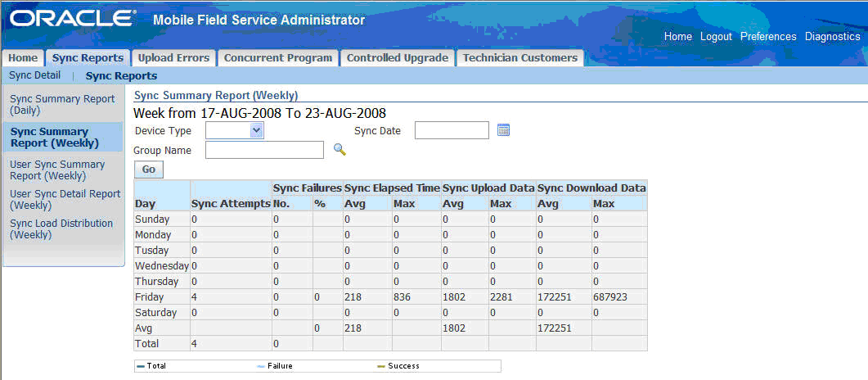Open Sync Load Distribution (Weekly)

[x=61, y=228]
